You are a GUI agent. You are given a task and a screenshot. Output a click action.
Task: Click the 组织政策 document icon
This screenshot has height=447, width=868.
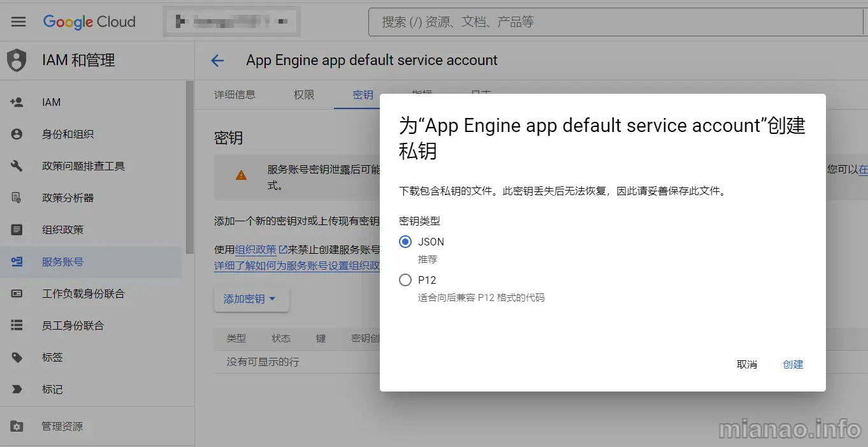17,230
